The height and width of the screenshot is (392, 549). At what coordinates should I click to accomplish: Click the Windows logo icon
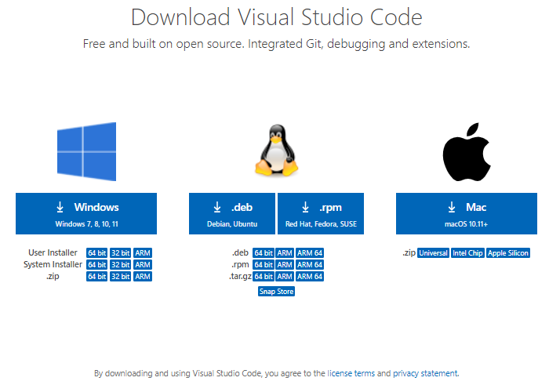pyautogui.click(x=86, y=151)
